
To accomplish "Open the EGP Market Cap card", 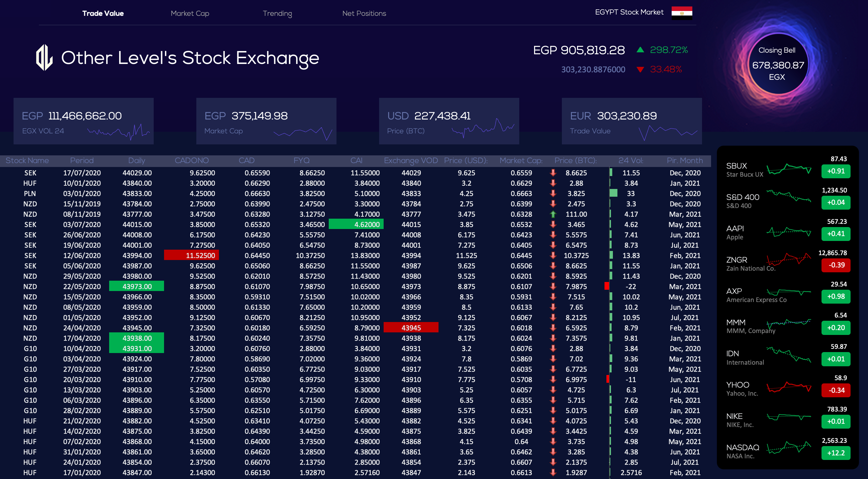I will [x=266, y=121].
